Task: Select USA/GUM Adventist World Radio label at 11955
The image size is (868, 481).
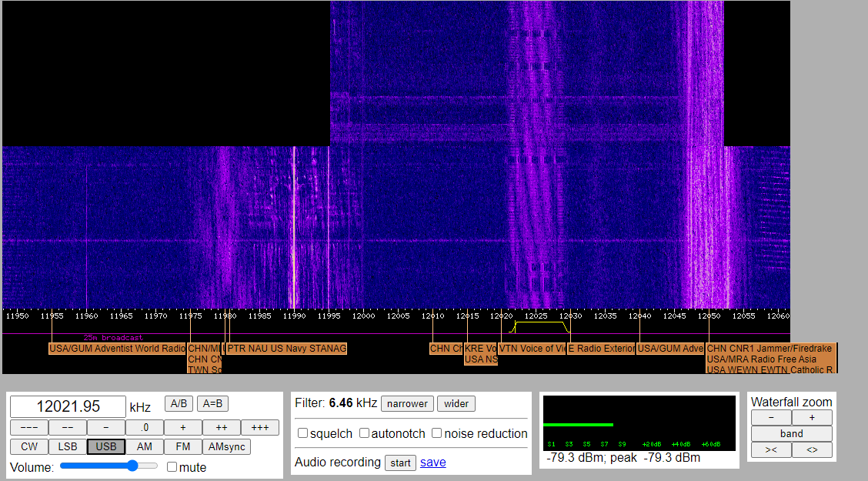Action: (118, 349)
